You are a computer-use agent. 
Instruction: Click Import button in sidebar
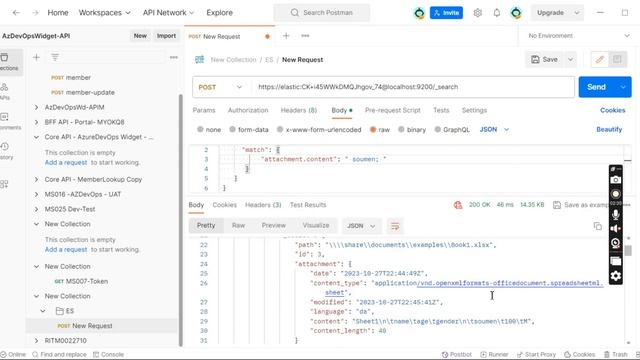pyautogui.click(x=167, y=36)
